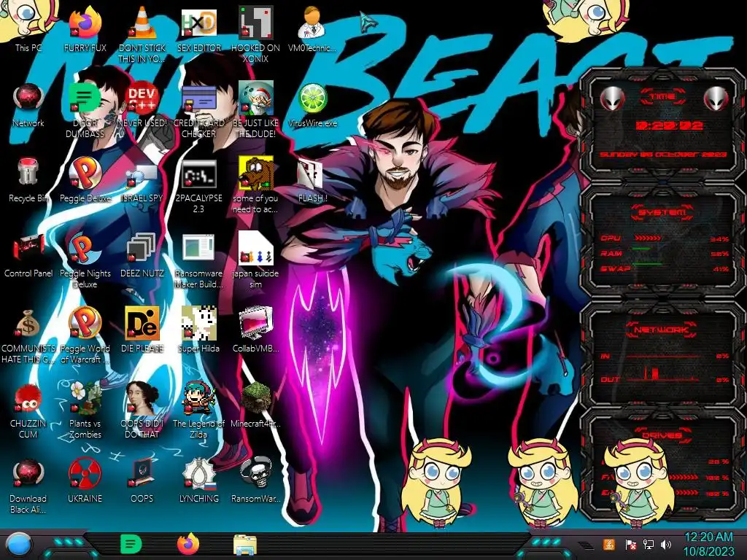Image resolution: width=747 pixels, height=560 pixels.
Task: Click the SYSTEM widget header
Action: pyautogui.click(x=662, y=212)
